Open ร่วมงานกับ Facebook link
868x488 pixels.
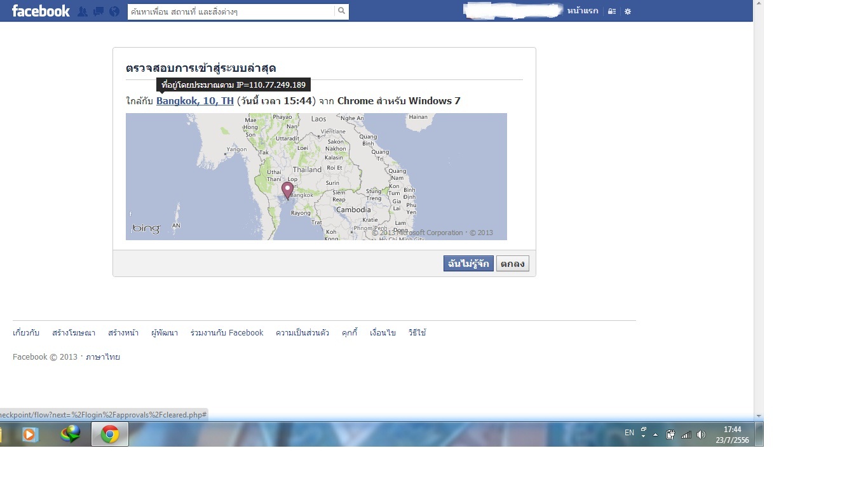227,333
